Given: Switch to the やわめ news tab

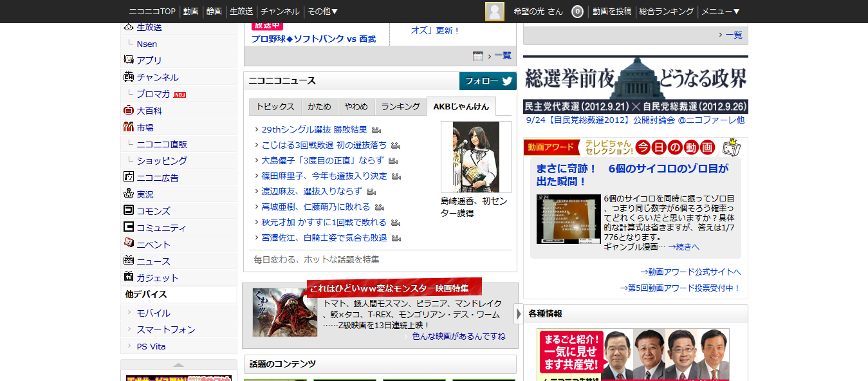Looking at the screenshot, I should pyautogui.click(x=356, y=107).
